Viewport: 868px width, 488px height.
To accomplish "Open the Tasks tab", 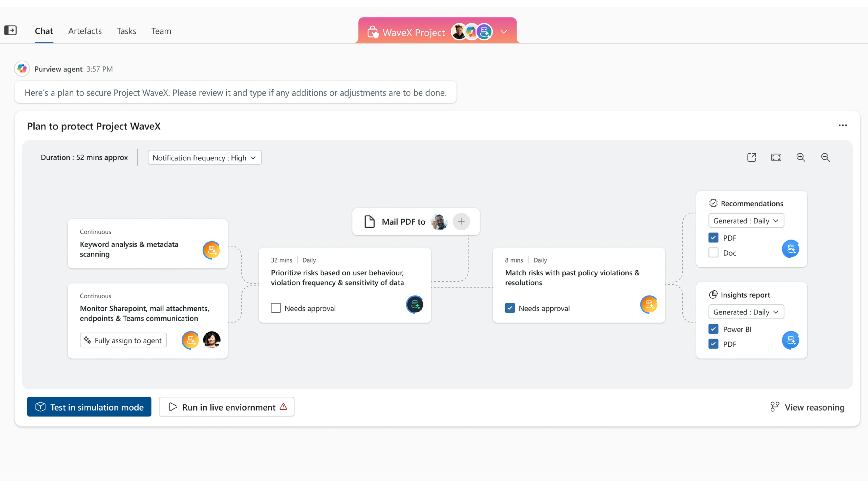I will (126, 31).
